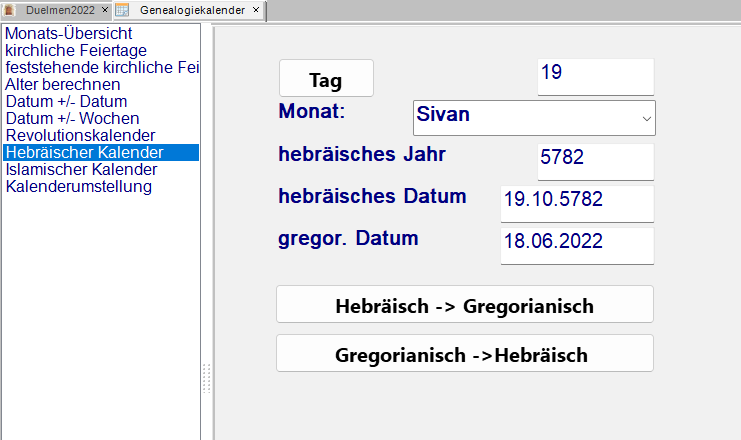Select Monats-Übersicht in the sidebar list
This screenshot has height=440, width=741.
(68, 33)
